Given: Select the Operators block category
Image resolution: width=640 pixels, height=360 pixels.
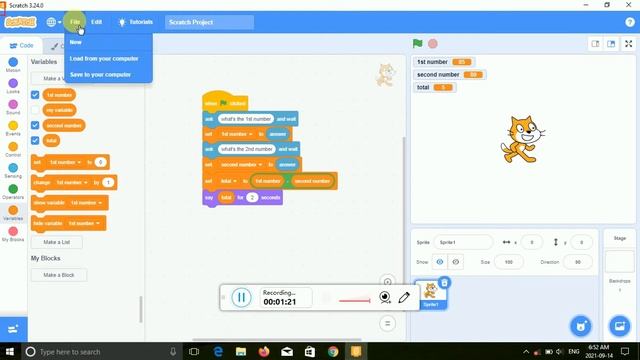Looking at the screenshot, I should tap(13, 192).
